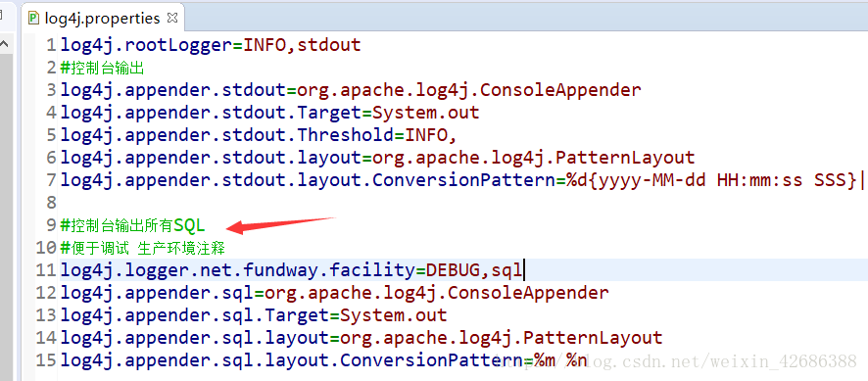Click the comment #控制台输出所有SQL
The width and height of the screenshot is (868, 381).
pos(132,225)
